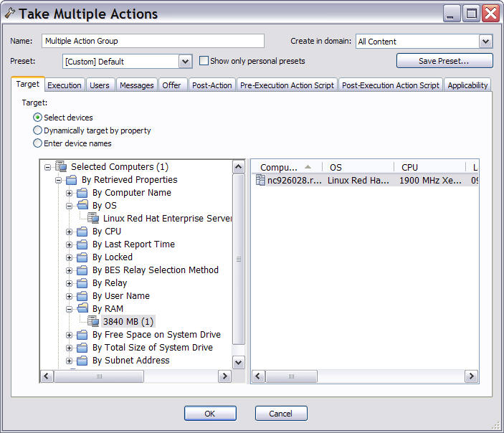Expand the By CPU node
This screenshot has width=504, height=433.
pyautogui.click(x=69, y=232)
